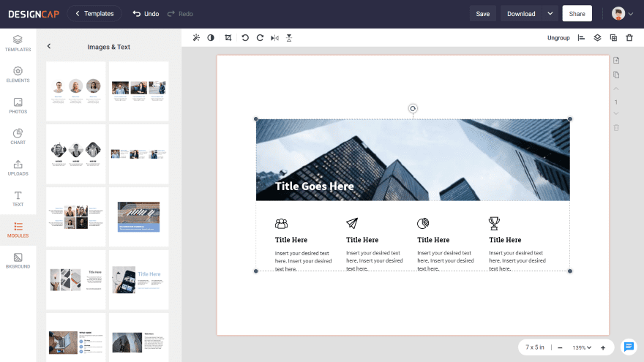
Task: Click the Save button
Action: click(x=482, y=14)
